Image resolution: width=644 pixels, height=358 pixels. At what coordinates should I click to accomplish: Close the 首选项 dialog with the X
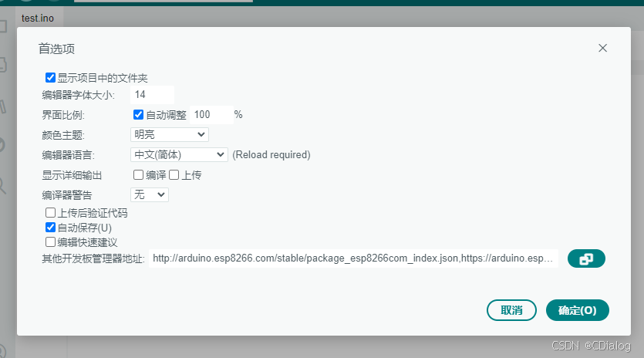[x=602, y=48]
